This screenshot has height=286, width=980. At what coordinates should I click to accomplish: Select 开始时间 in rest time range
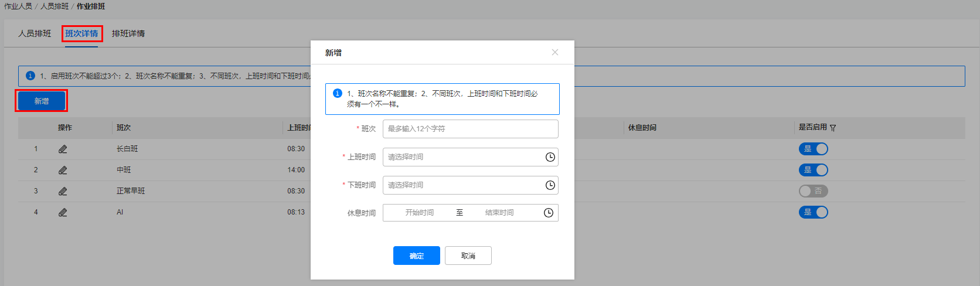pyautogui.click(x=420, y=213)
